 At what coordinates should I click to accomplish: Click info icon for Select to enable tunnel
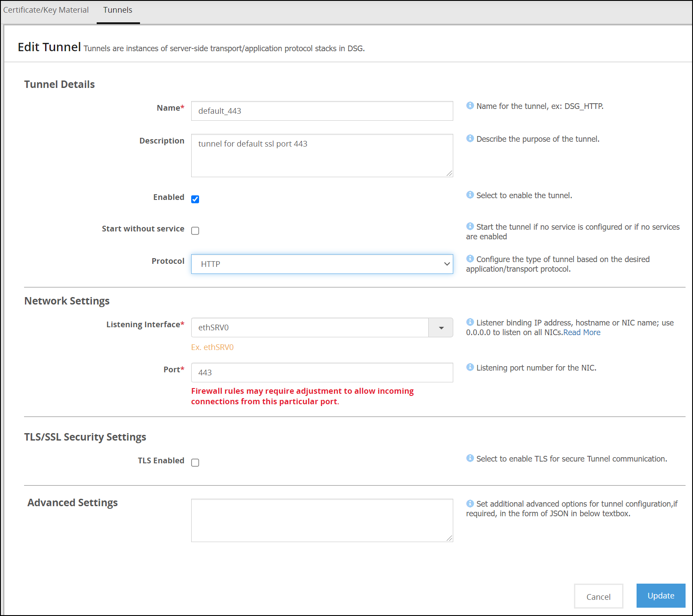[470, 195]
